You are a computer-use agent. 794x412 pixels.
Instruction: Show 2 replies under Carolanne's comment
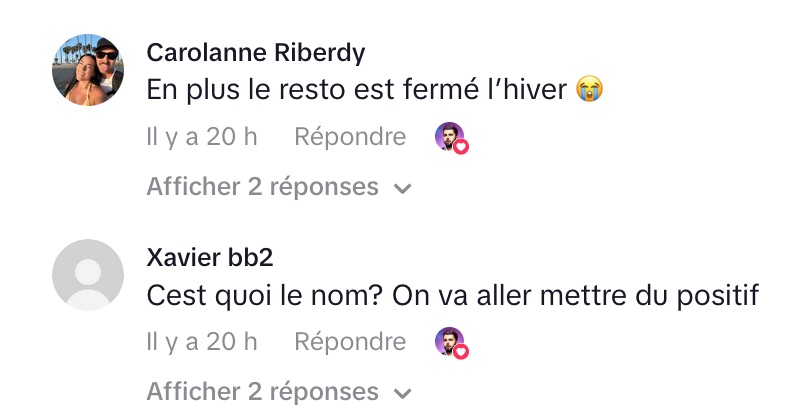262,187
